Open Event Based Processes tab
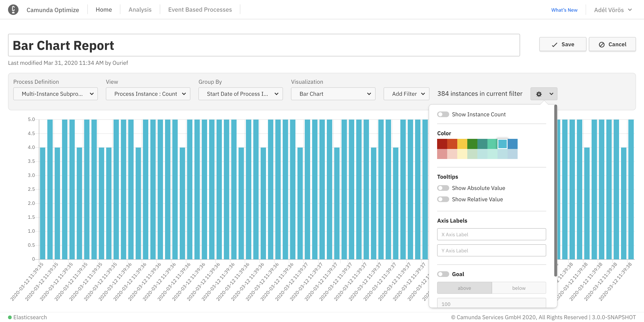This screenshot has width=644, height=322. [x=200, y=10]
